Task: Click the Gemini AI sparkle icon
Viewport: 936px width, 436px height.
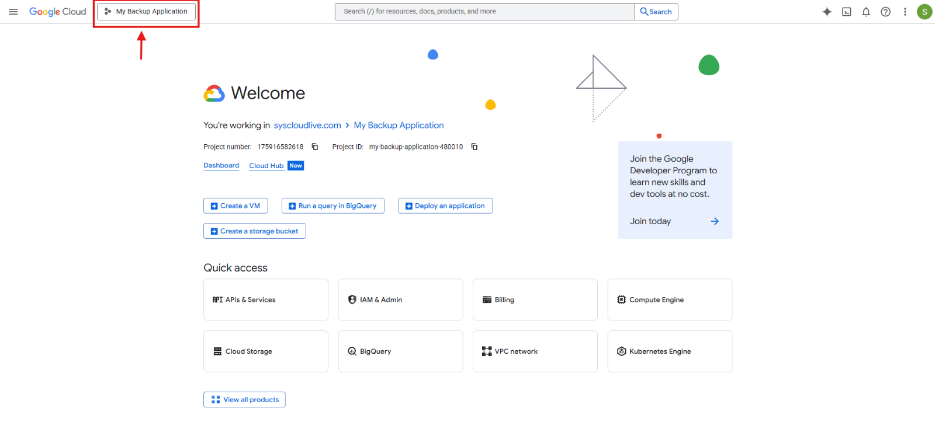Action: coord(826,12)
